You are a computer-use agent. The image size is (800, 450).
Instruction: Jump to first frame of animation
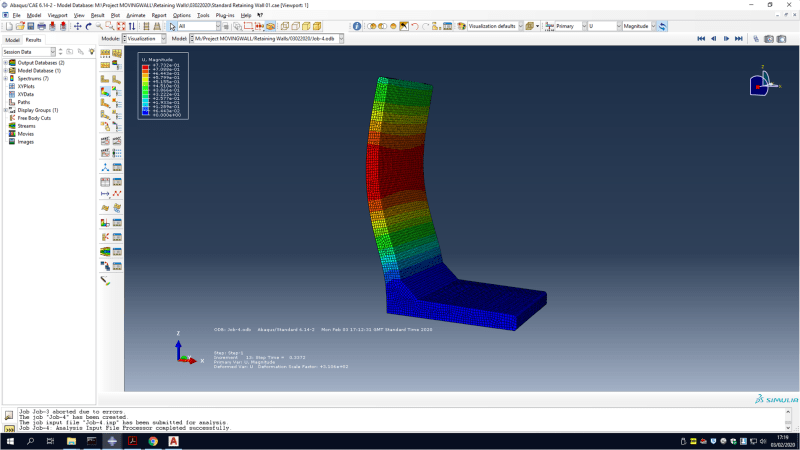(x=701, y=39)
